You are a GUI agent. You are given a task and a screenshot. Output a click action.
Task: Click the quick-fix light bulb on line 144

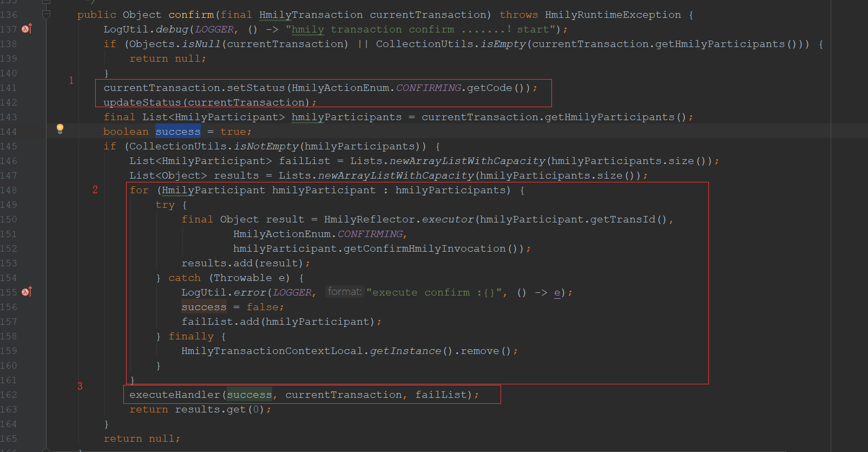60,128
